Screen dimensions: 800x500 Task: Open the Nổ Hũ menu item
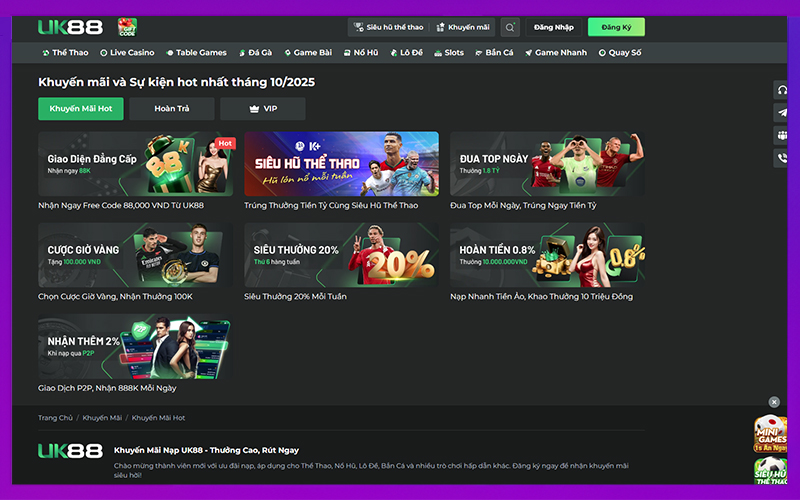[x=365, y=53]
